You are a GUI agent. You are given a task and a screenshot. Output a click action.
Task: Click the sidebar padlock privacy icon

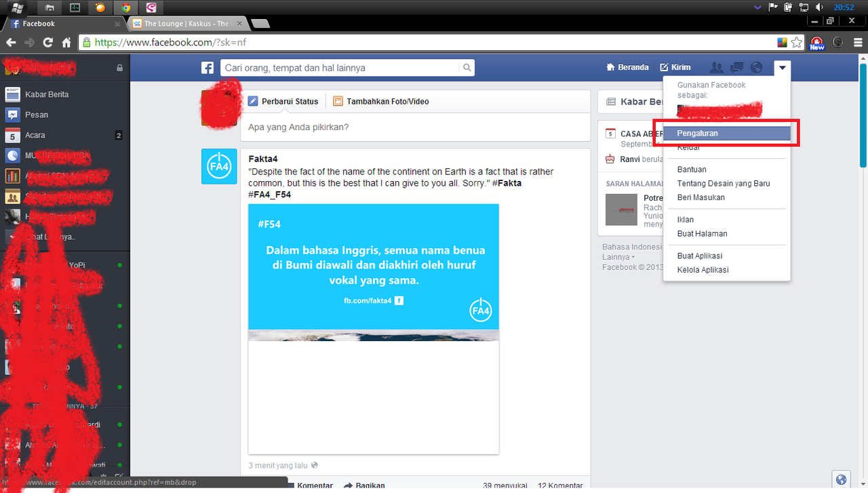(119, 68)
